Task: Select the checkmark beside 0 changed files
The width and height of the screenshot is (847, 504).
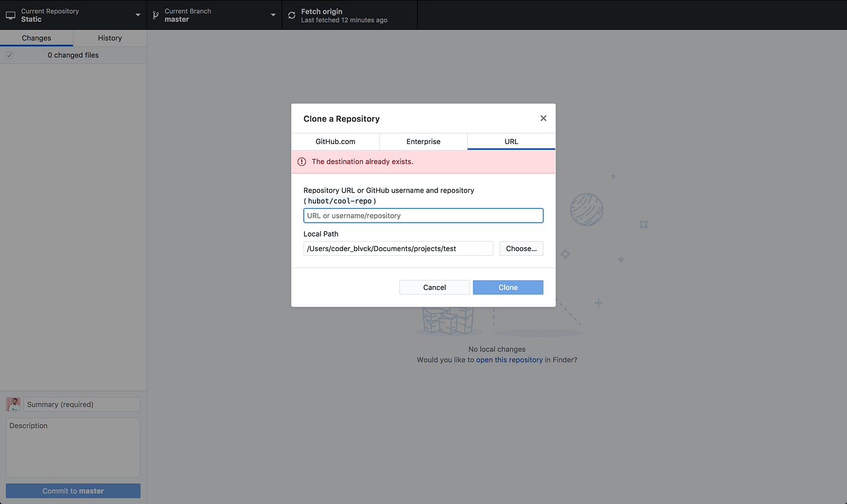Action: tap(9, 54)
